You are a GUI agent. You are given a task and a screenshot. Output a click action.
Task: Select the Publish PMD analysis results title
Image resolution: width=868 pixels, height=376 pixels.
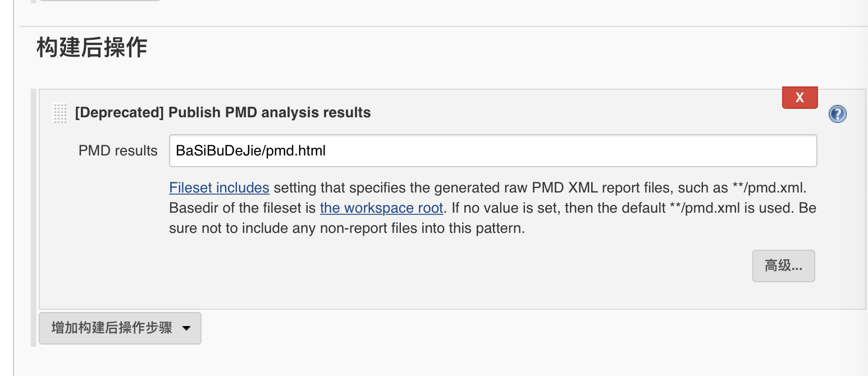coord(223,113)
